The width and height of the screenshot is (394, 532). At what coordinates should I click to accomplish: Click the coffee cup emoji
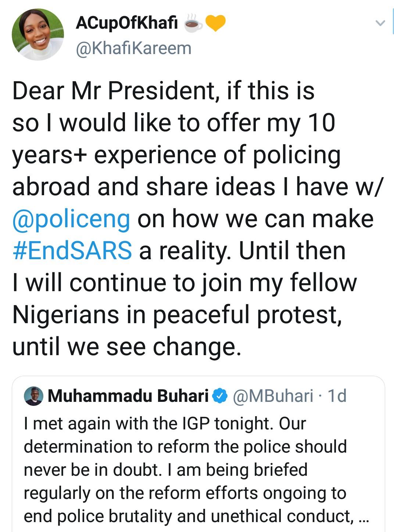[x=193, y=24]
